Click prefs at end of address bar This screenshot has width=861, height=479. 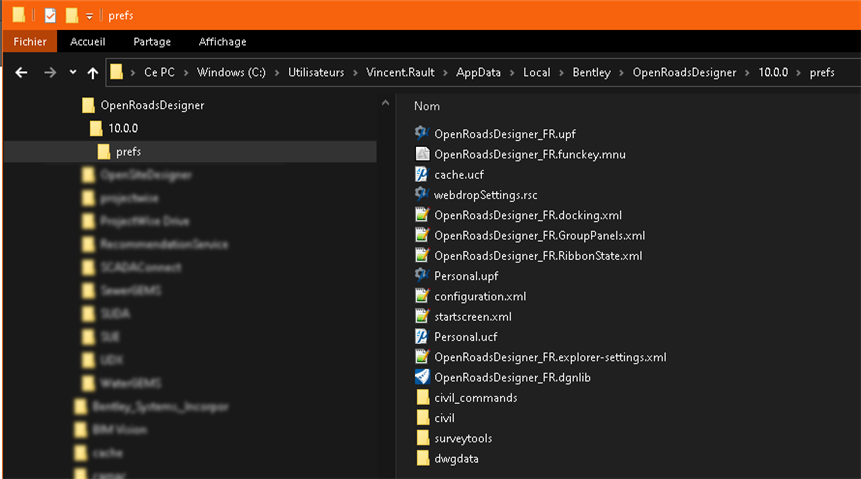pos(822,73)
